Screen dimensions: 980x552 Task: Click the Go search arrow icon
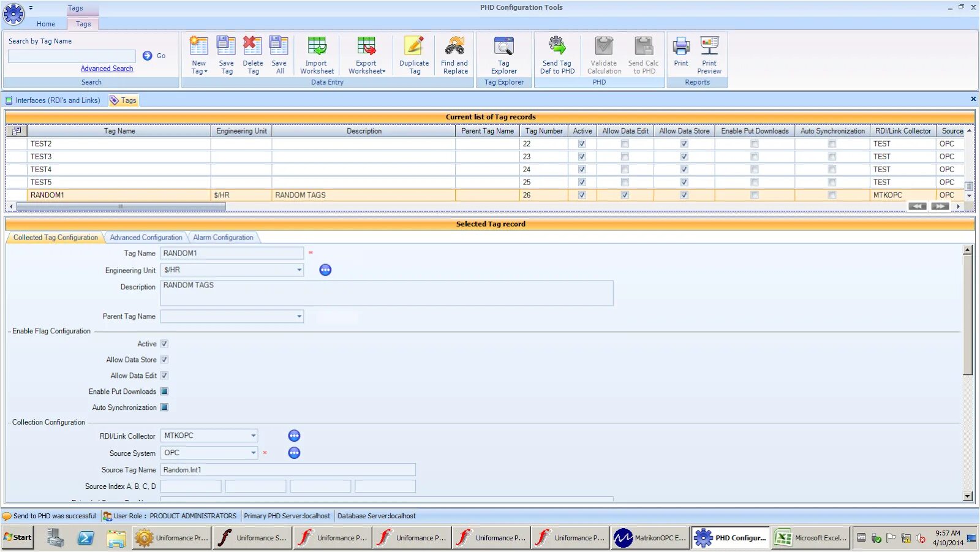(147, 56)
